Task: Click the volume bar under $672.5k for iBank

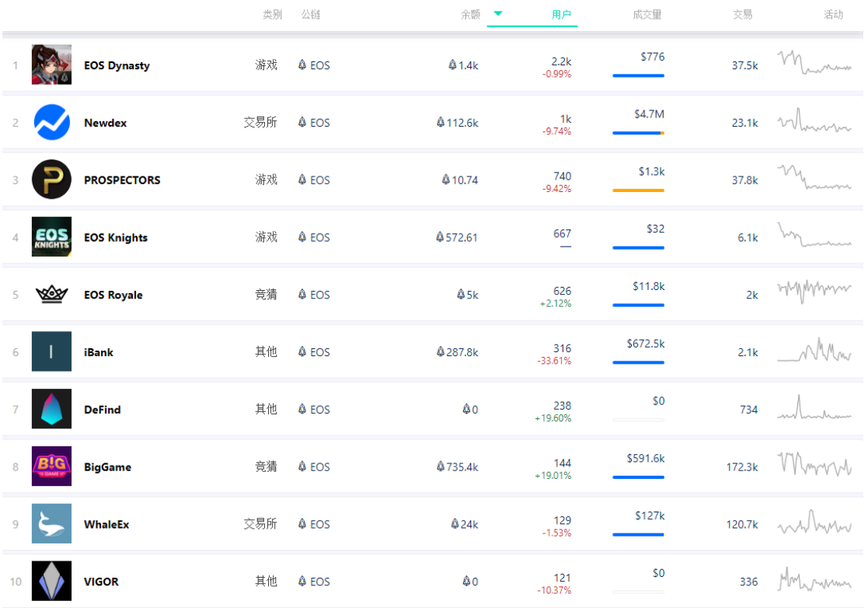Action: point(638,362)
